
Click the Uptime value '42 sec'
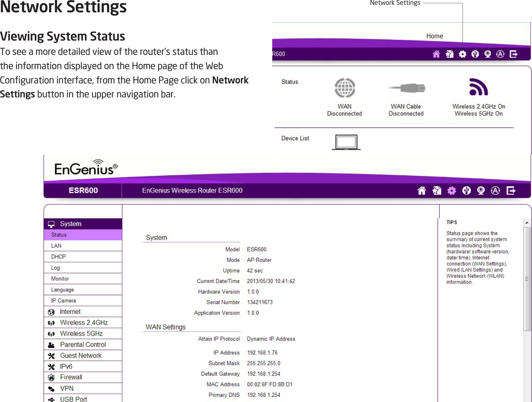click(254, 270)
